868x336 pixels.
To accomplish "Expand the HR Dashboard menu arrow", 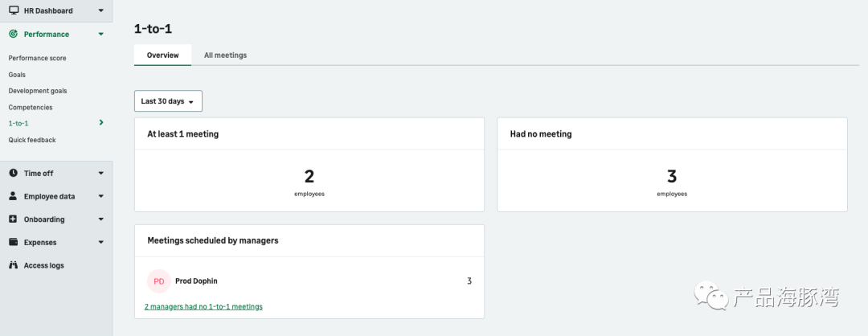I will [x=100, y=11].
